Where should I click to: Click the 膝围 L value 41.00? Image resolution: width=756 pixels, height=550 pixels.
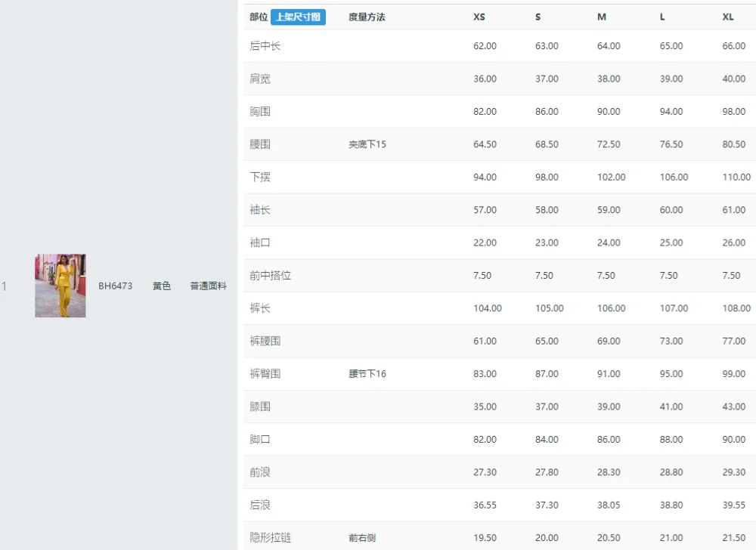[671, 406]
